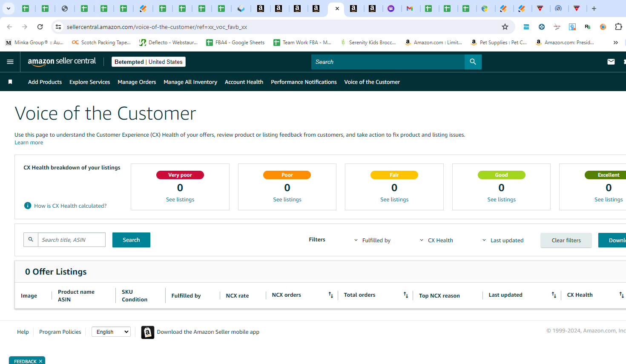The width and height of the screenshot is (626, 364).
Task: Dismiss the Feedback tab with its X
Action: (x=40, y=361)
